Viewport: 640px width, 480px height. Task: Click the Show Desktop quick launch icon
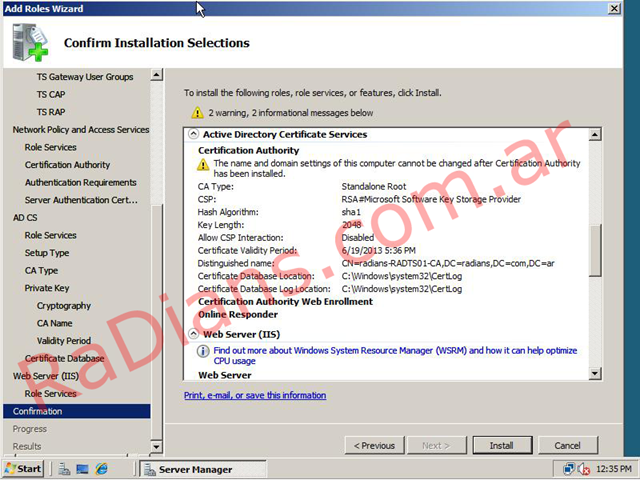point(82,469)
